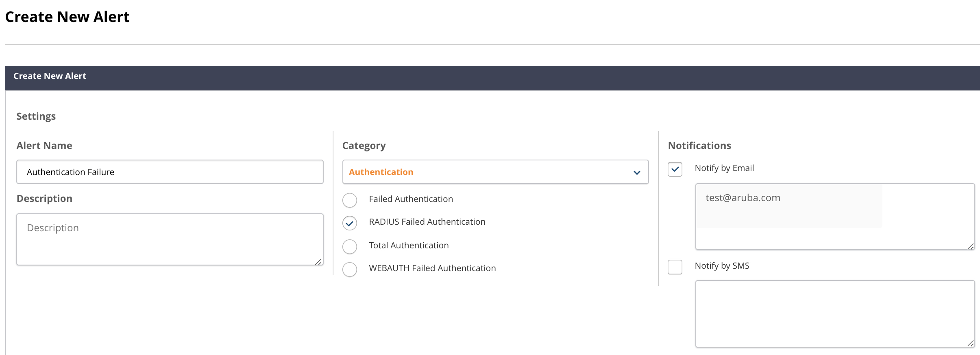The width and height of the screenshot is (980, 355).
Task: Click the 'Notifications' heading
Action: (699, 145)
